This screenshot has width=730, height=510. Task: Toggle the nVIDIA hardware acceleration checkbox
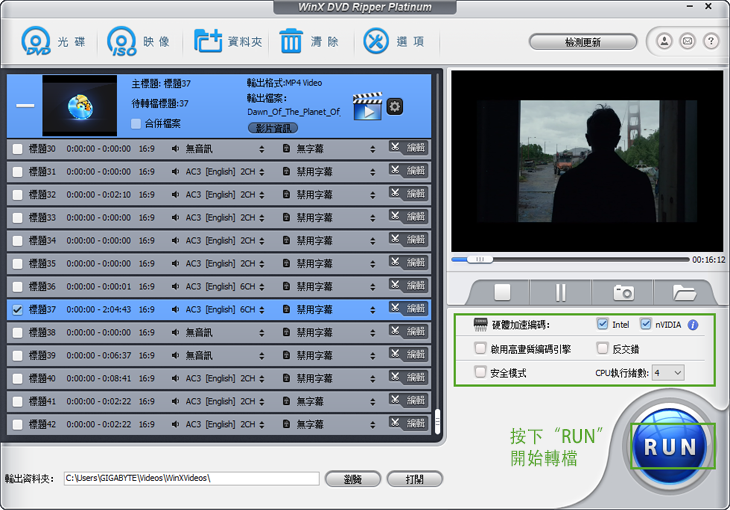tap(646, 325)
